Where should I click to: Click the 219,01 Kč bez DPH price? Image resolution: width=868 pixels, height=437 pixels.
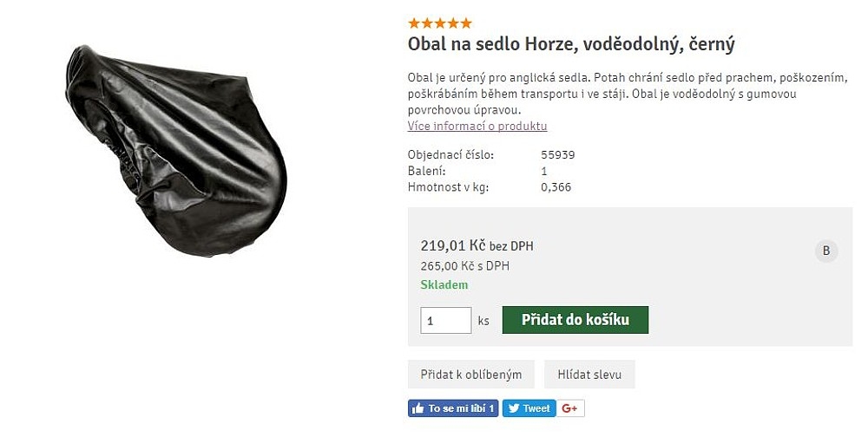click(x=477, y=245)
